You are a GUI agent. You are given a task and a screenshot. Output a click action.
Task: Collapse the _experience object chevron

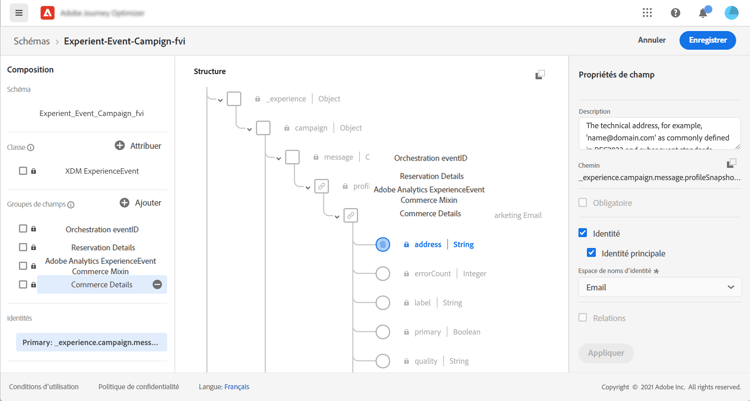(x=220, y=100)
